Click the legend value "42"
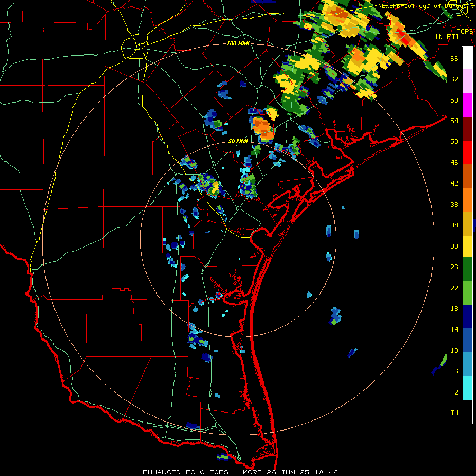The image size is (476, 476). coord(454,184)
